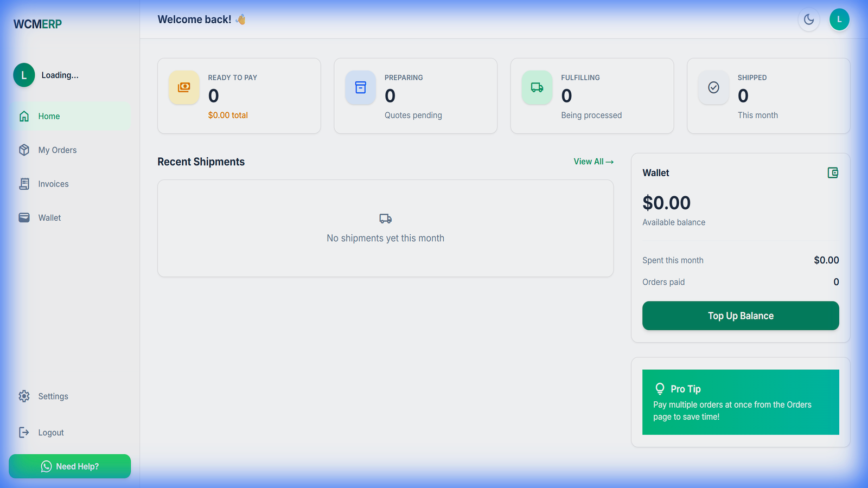Open Wallet via its sidebar icon

click(x=24, y=217)
